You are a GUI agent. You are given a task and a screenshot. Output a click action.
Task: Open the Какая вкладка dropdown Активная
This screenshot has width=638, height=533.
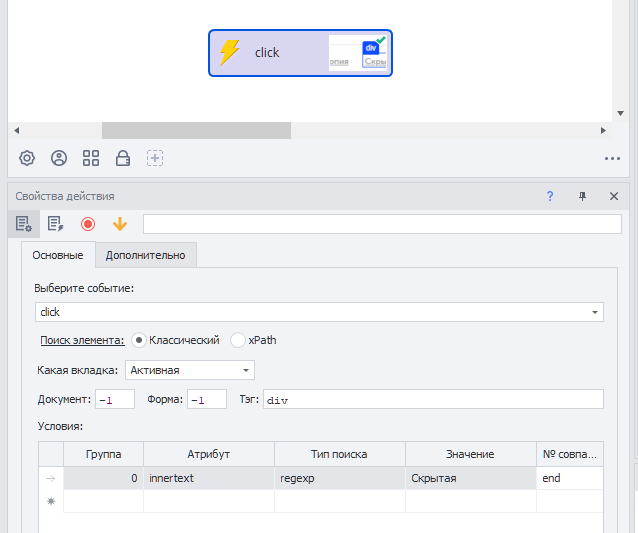(190, 370)
